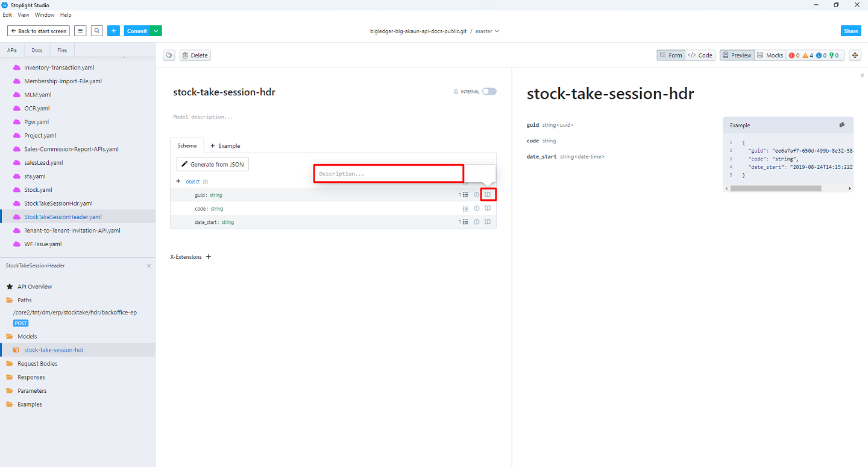The width and height of the screenshot is (868, 467).
Task: Toggle the Mocks panel
Action: 770,56
